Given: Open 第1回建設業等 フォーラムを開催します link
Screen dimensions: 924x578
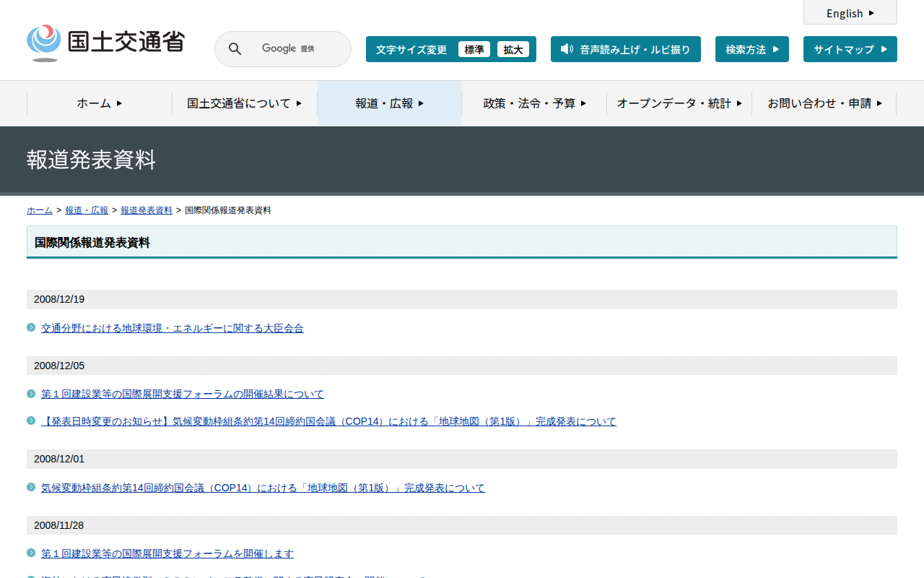Looking at the screenshot, I should (167, 553).
